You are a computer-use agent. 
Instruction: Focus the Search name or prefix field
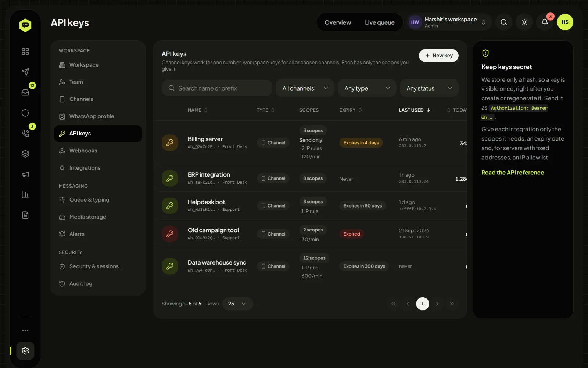(217, 88)
